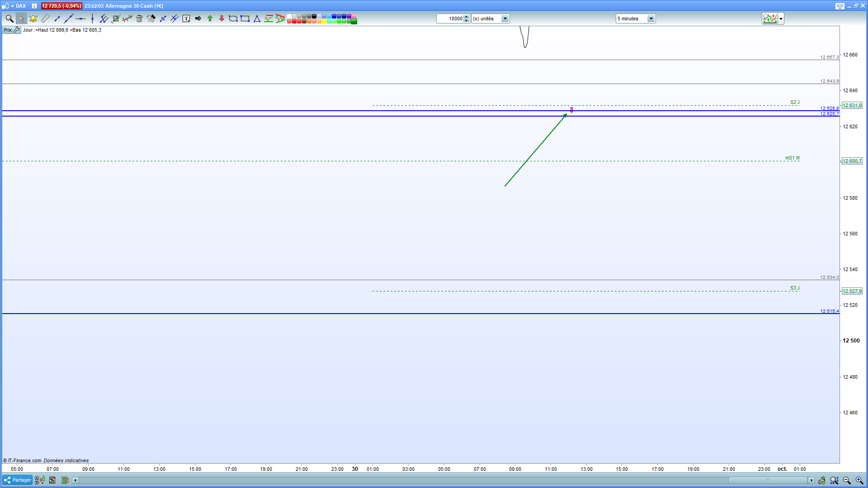Click the Partager button
The width and height of the screenshot is (868, 488).
[x=17, y=480]
